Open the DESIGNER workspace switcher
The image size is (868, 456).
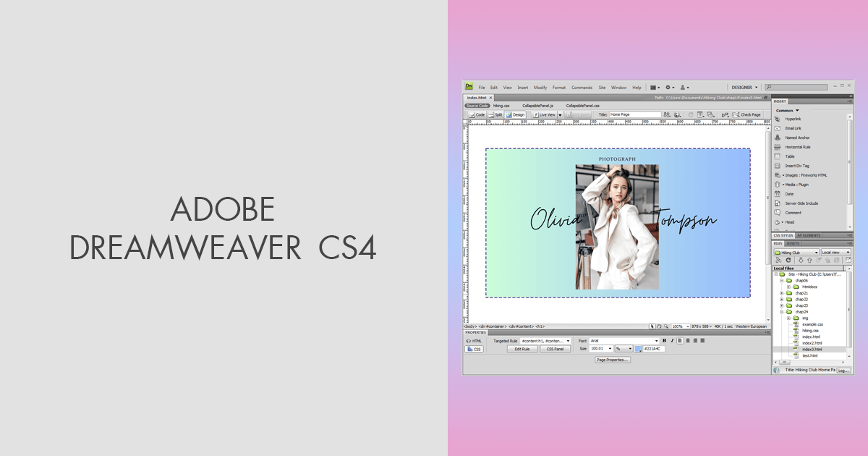click(744, 88)
